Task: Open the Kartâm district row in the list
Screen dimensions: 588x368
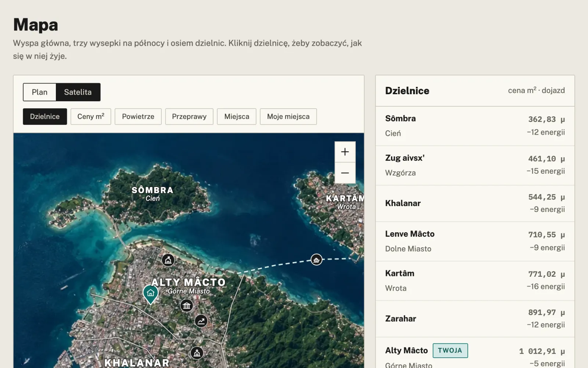Action: 475,281
